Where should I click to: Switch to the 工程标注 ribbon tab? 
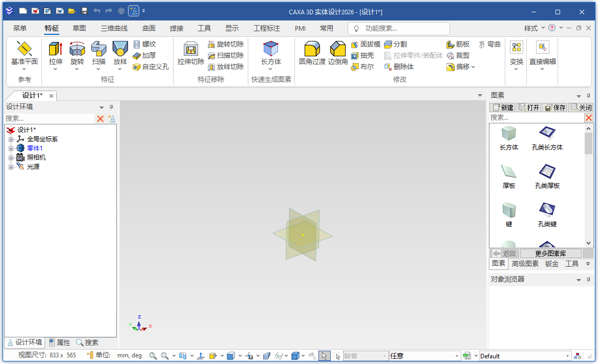coord(267,28)
